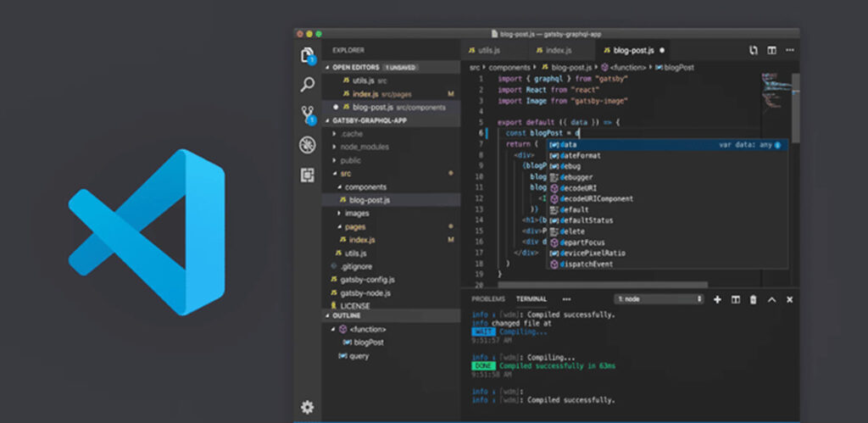Select the TERMINAL panel tab
The width and height of the screenshot is (868, 423).
pos(531,299)
